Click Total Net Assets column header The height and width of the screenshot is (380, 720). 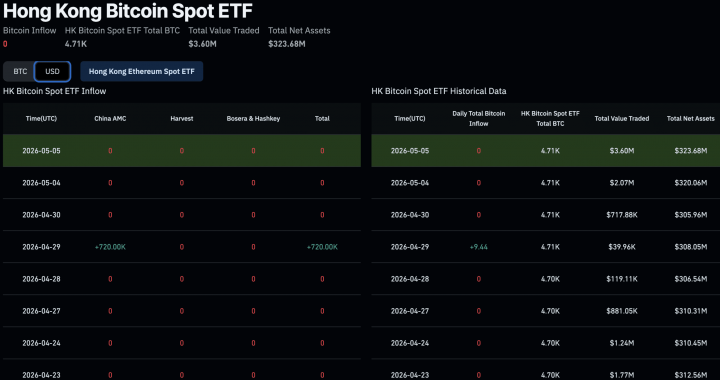coord(691,118)
